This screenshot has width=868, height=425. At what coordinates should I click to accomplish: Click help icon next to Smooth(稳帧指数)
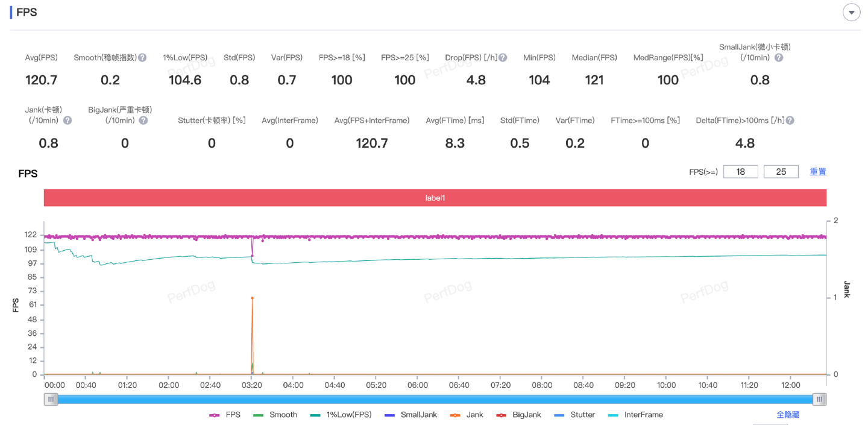pos(142,58)
